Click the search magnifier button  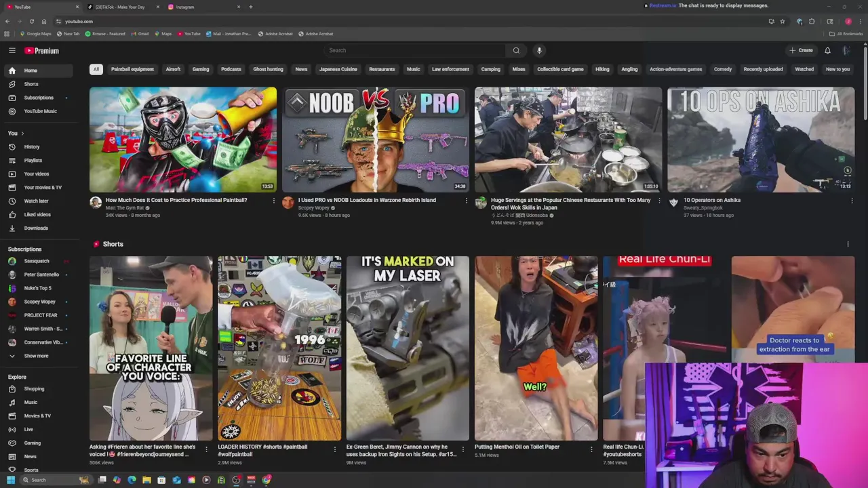point(516,50)
